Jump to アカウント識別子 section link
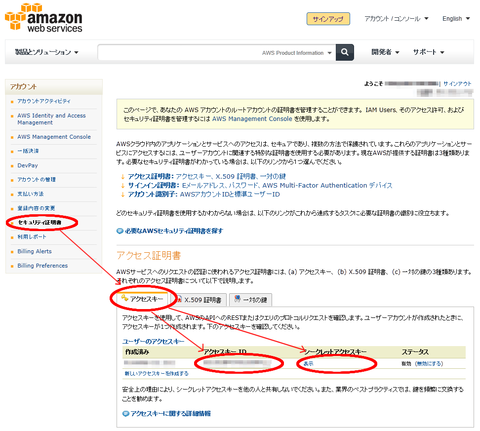This screenshot has width=480, height=431. coord(204,194)
